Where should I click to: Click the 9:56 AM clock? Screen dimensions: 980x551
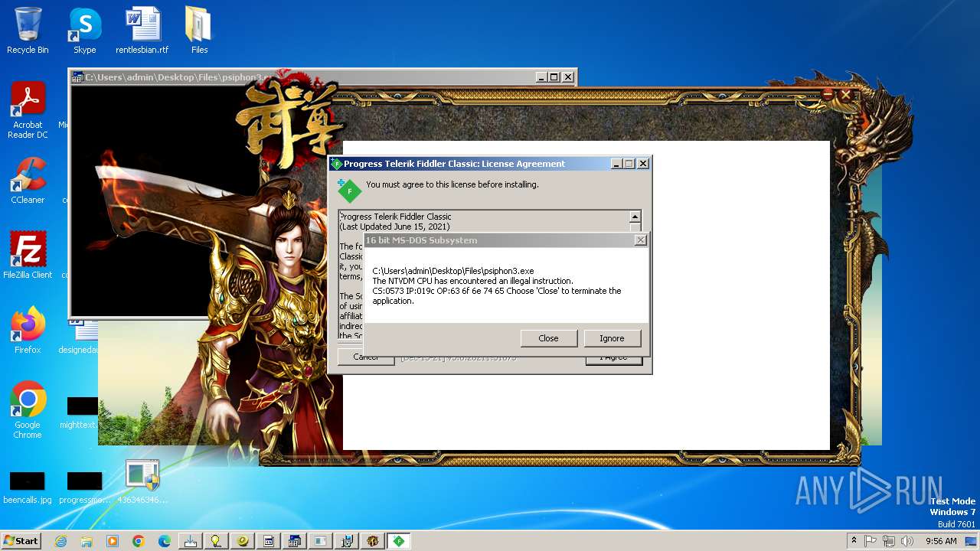tap(941, 541)
